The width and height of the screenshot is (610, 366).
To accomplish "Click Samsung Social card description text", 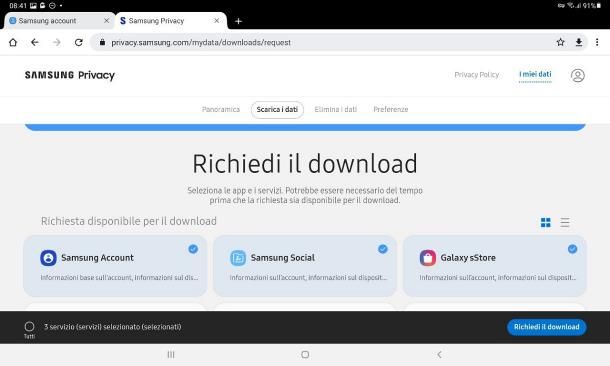I will pyautogui.click(x=309, y=277).
